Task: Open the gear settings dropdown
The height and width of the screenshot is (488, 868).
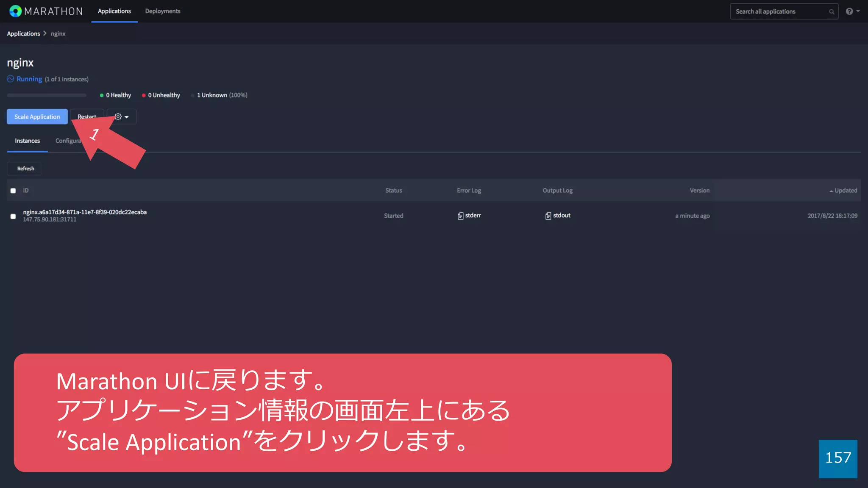Action: [122, 116]
